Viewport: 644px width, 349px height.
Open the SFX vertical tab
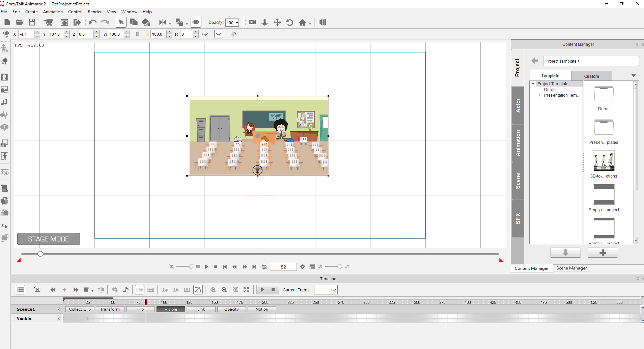(518, 219)
